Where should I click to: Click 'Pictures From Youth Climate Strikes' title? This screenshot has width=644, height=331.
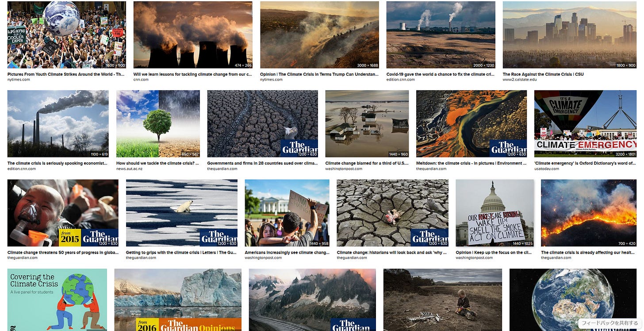click(66, 74)
